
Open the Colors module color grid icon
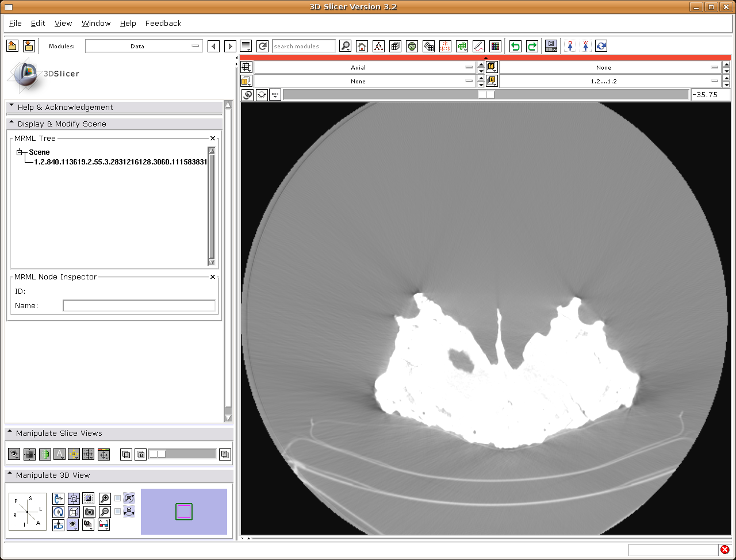pyautogui.click(x=495, y=46)
